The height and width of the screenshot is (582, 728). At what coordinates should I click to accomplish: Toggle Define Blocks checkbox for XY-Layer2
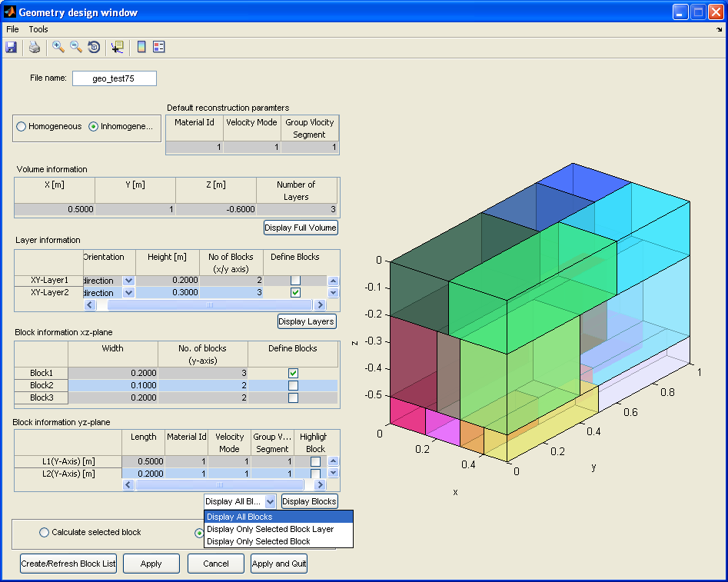click(x=295, y=293)
